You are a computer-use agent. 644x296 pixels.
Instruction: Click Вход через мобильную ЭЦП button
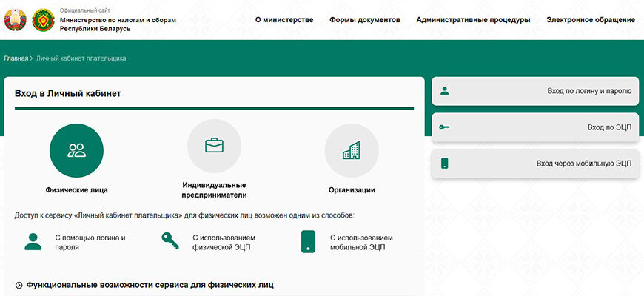535,164
